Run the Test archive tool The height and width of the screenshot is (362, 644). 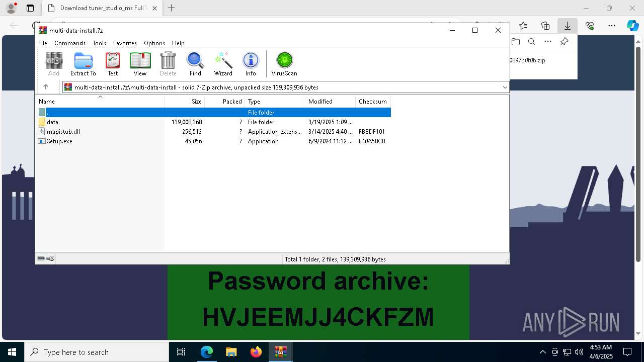click(x=113, y=64)
